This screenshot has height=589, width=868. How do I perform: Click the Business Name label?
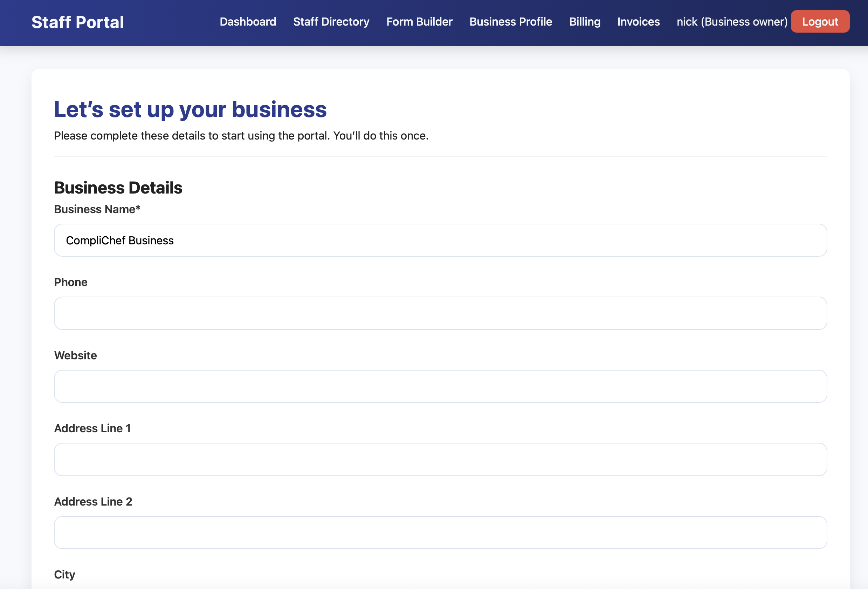pyautogui.click(x=97, y=209)
